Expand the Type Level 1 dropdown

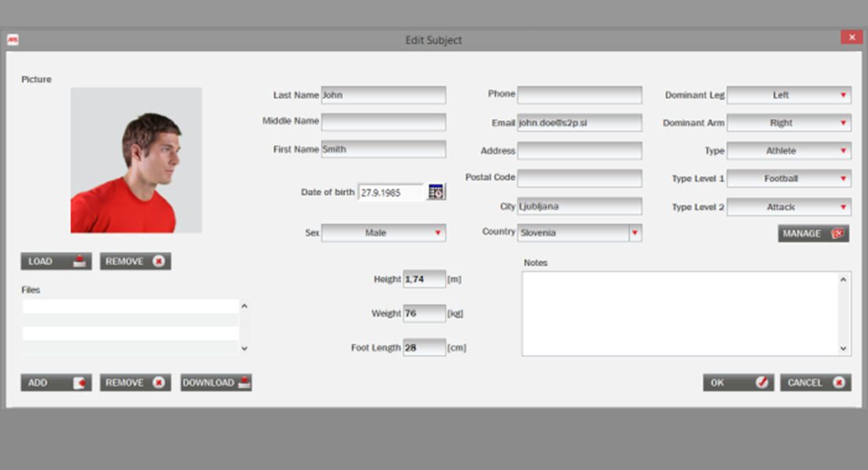[788, 179]
